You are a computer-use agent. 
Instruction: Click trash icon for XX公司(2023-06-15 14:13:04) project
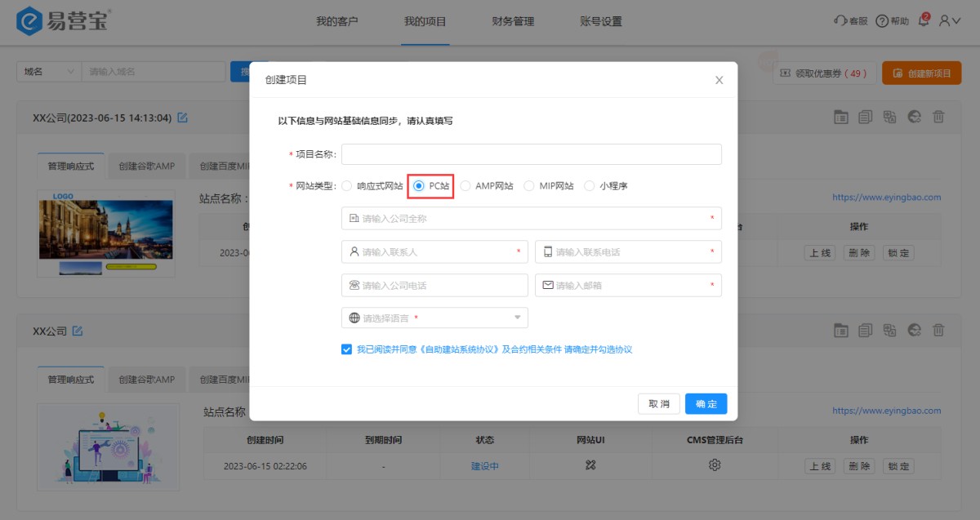tap(938, 118)
